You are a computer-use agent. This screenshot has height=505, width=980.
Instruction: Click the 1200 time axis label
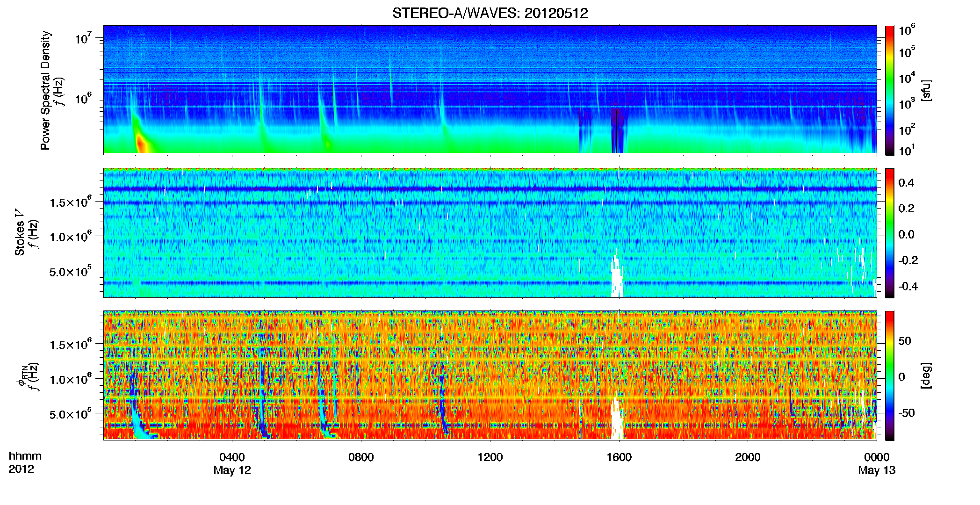(x=490, y=457)
